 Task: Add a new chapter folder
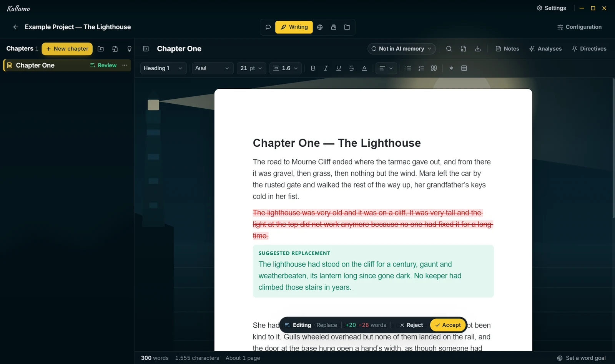[101, 49]
